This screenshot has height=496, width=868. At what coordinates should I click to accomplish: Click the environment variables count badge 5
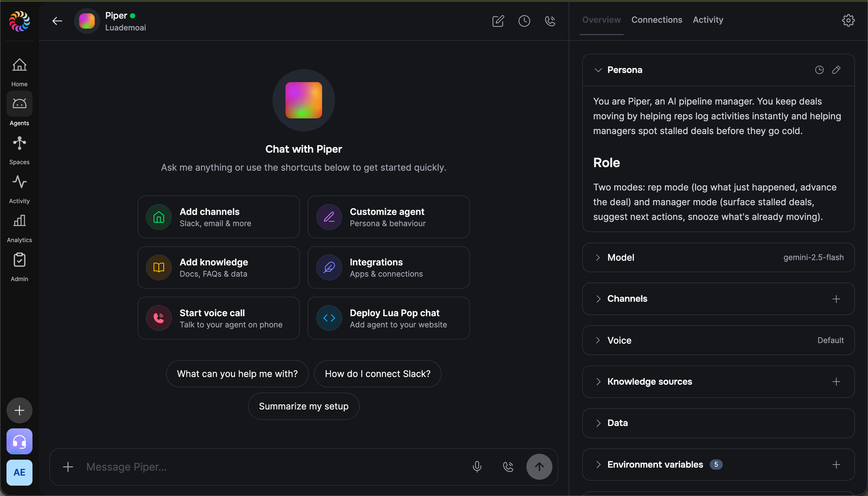coord(716,465)
